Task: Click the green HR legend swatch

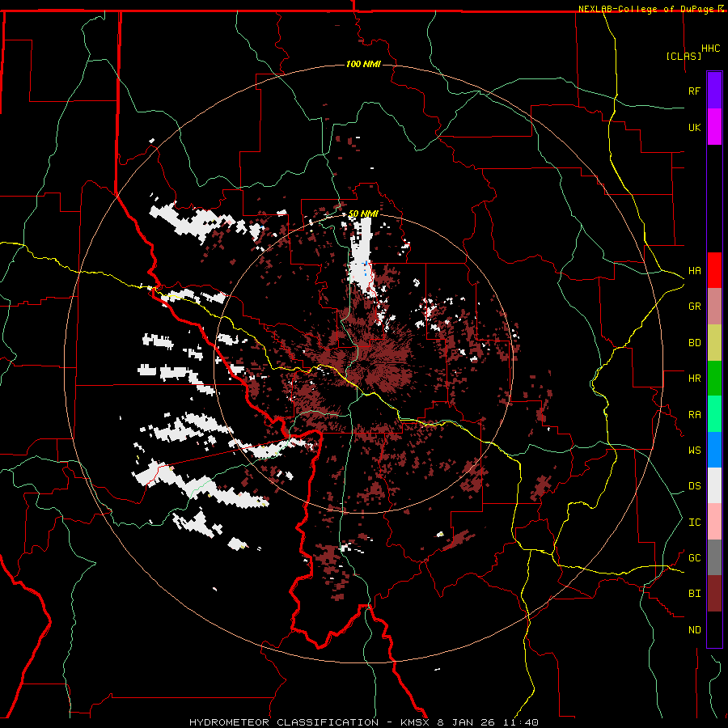Action: coord(714,379)
